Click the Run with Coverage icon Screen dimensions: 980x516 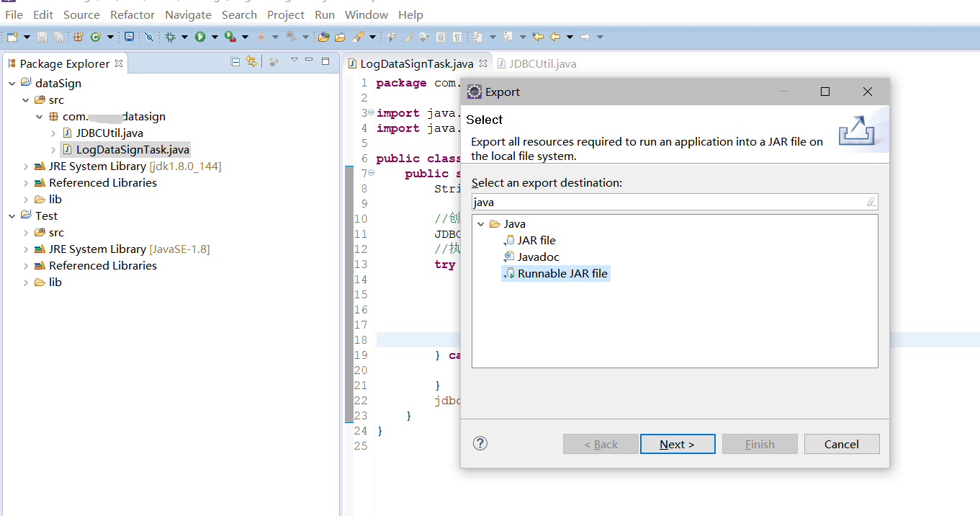click(x=230, y=37)
